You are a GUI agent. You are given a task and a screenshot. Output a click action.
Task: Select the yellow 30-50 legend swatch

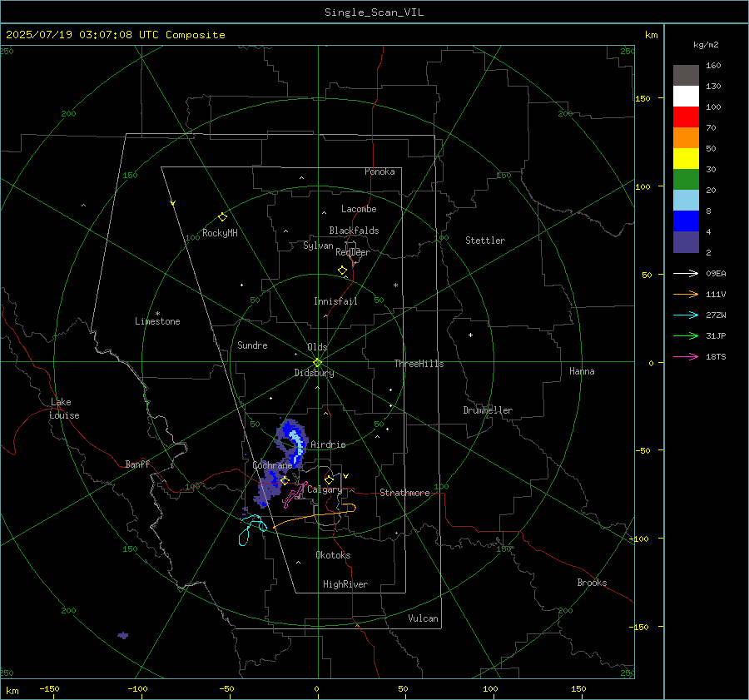[686, 159]
